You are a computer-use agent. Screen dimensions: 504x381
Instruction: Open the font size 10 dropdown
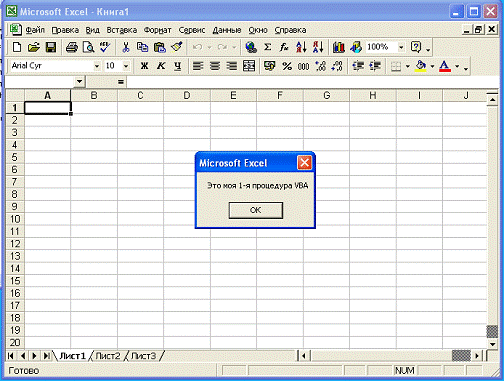(126, 66)
